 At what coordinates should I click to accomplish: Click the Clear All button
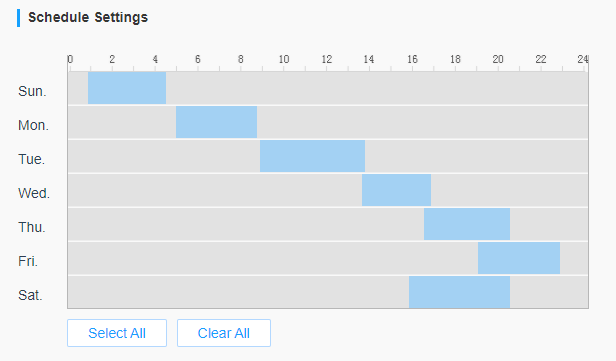coord(224,333)
